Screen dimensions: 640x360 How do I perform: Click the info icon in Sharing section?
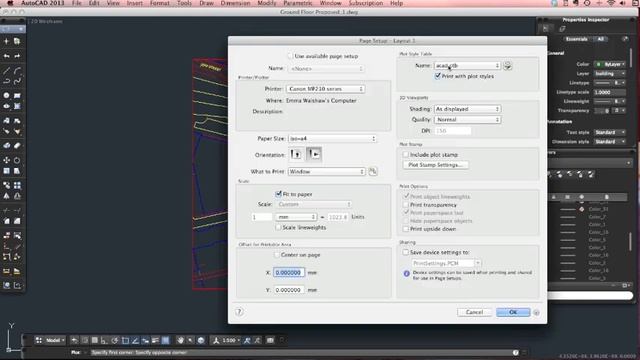point(407,273)
